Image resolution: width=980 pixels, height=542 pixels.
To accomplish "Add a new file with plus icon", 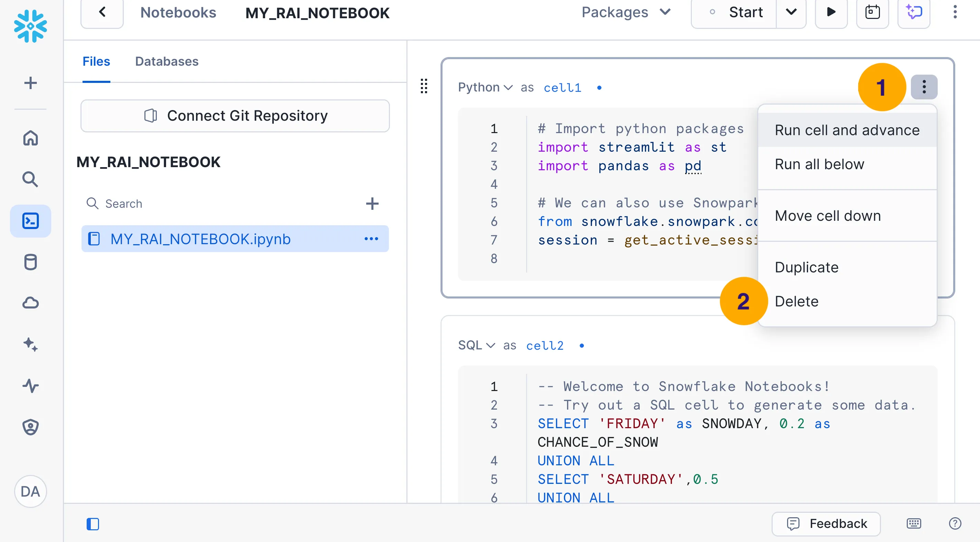I will (x=372, y=203).
